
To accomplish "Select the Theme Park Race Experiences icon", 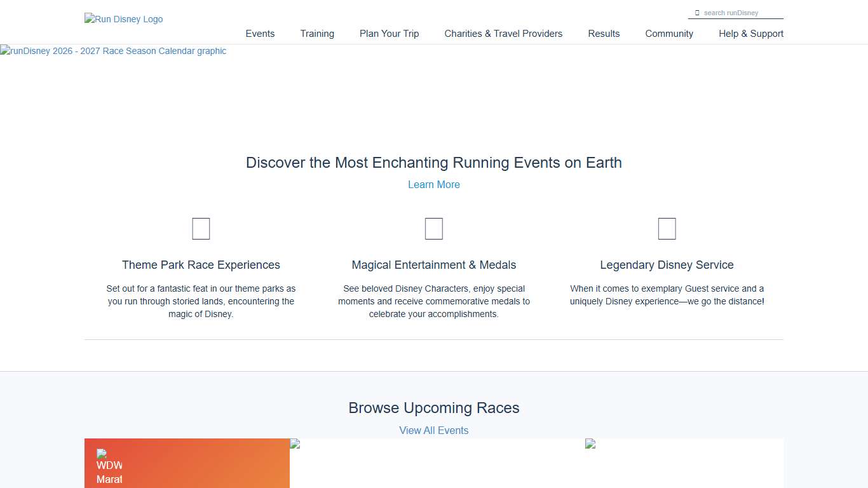I will (x=201, y=228).
